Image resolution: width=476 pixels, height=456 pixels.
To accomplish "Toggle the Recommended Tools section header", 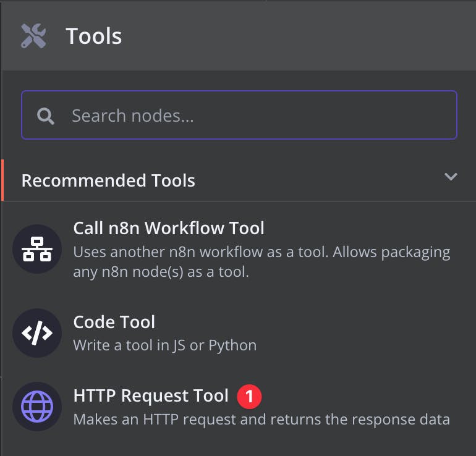I will click(x=108, y=180).
